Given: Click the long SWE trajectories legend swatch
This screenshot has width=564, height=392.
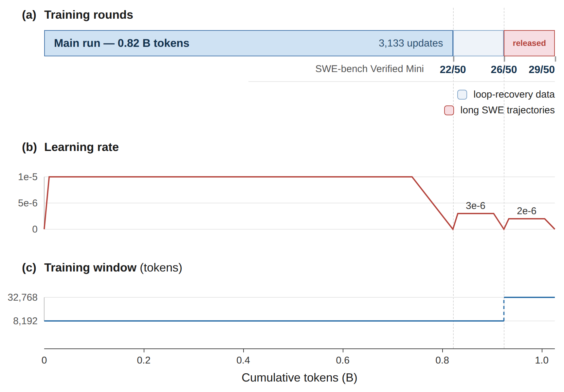Looking at the screenshot, I should pyautogui.click(x=449, y=110).
